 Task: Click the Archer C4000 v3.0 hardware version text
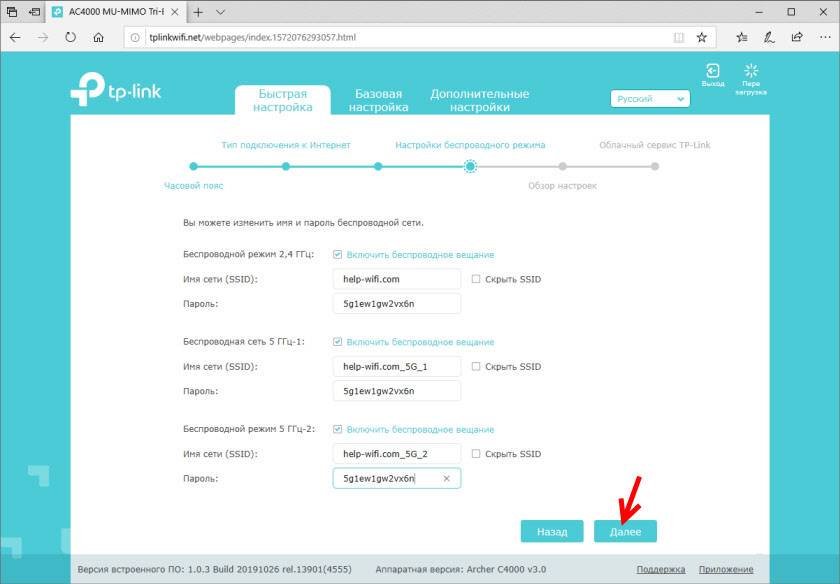click(461, 570)
